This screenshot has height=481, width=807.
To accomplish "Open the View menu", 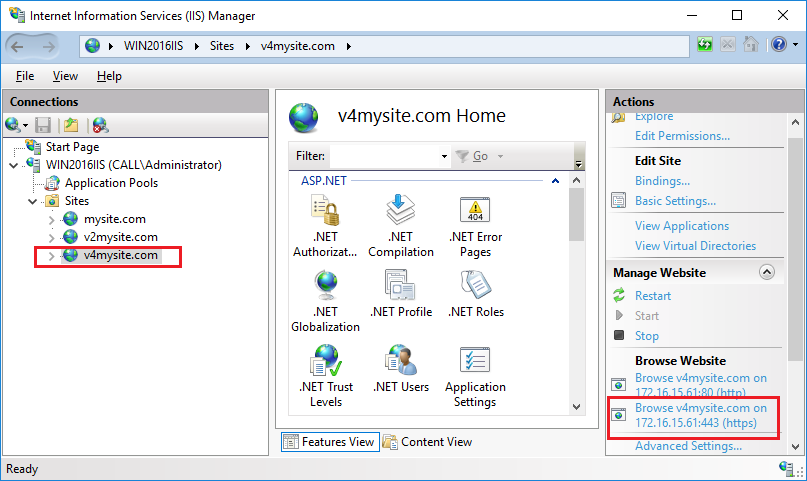I will tap(65, 76).
